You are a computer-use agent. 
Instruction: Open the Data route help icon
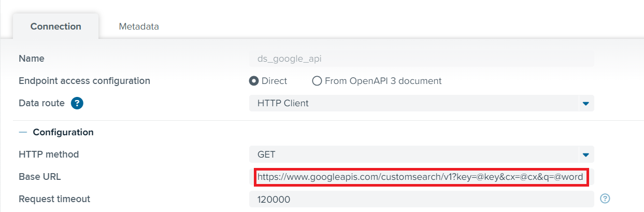pos(77,103)
